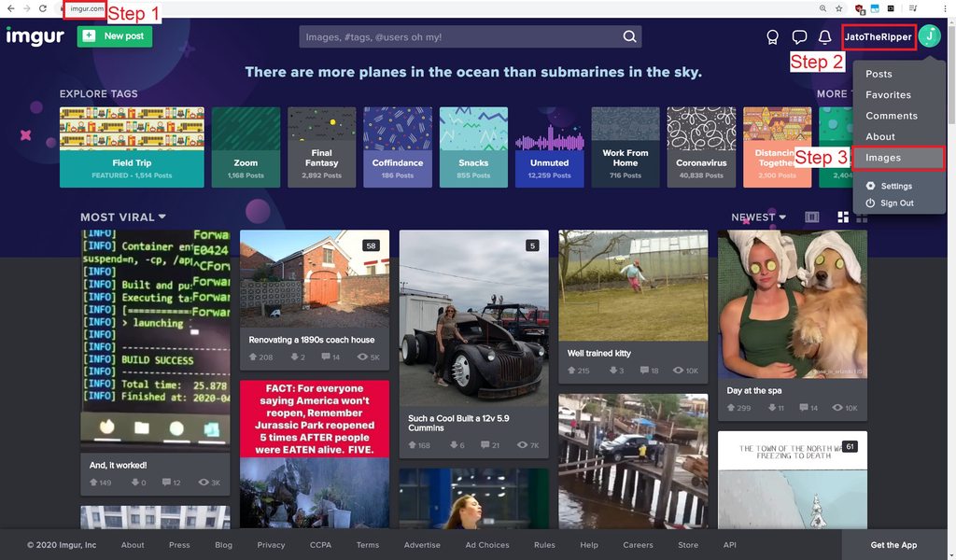Screen dimensions: 956x560
Task: Open the Jurassic Park FACT meme post
Action: pos(315,454)
